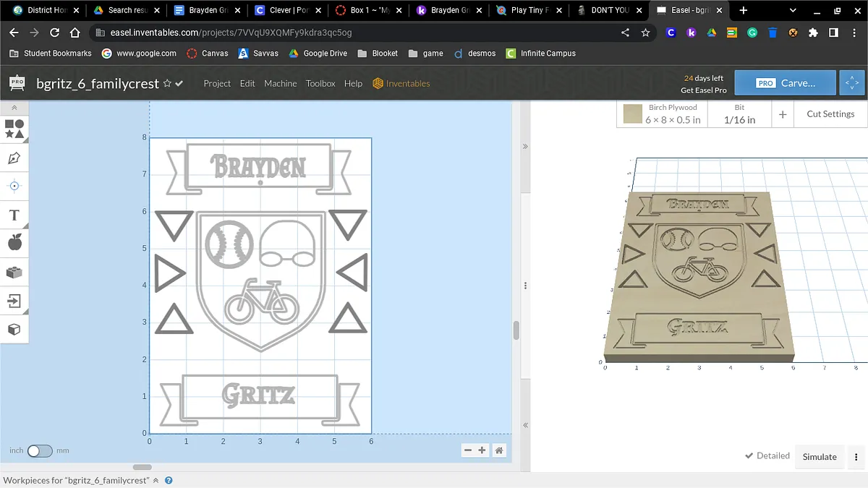Click the Simulate button
Screen dimensions: 868x488
pos(820,456)
